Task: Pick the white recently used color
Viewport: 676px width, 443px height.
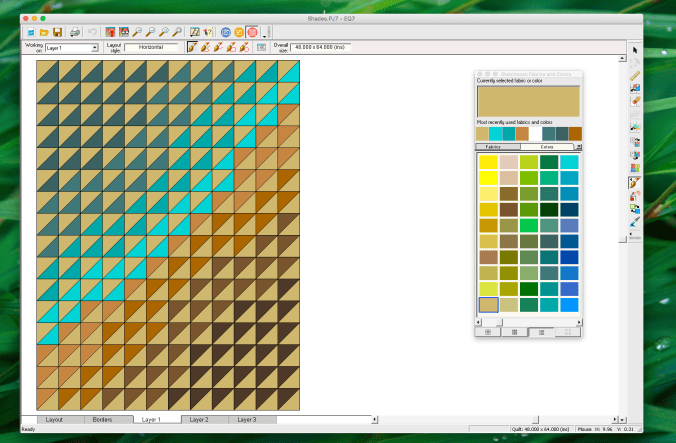Action: coord(535,133)
